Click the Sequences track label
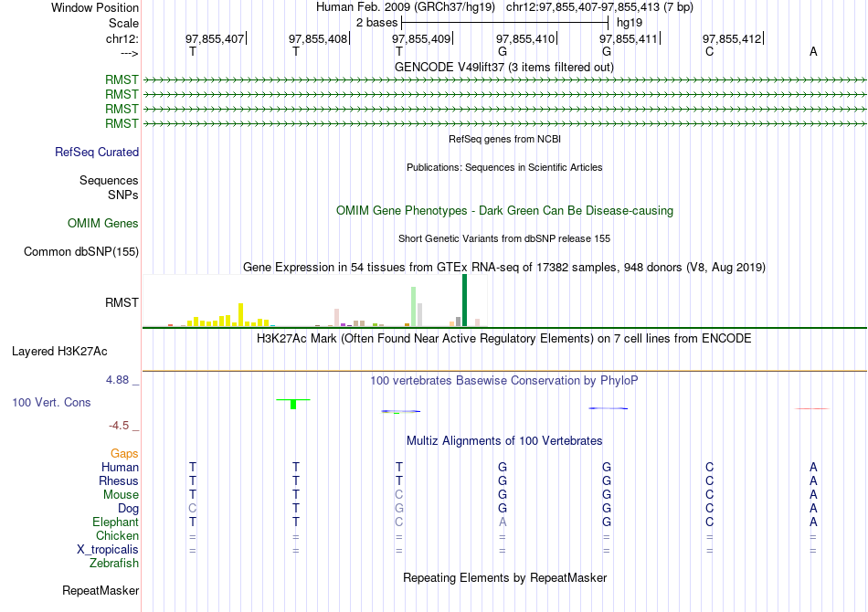The image size is (868, 612). tap(109, 180)
